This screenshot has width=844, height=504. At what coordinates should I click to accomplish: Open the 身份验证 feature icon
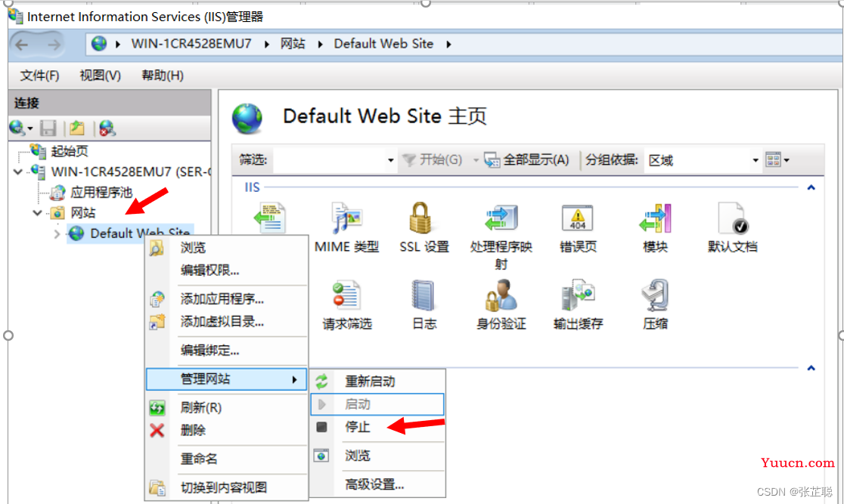pos(501,295)
